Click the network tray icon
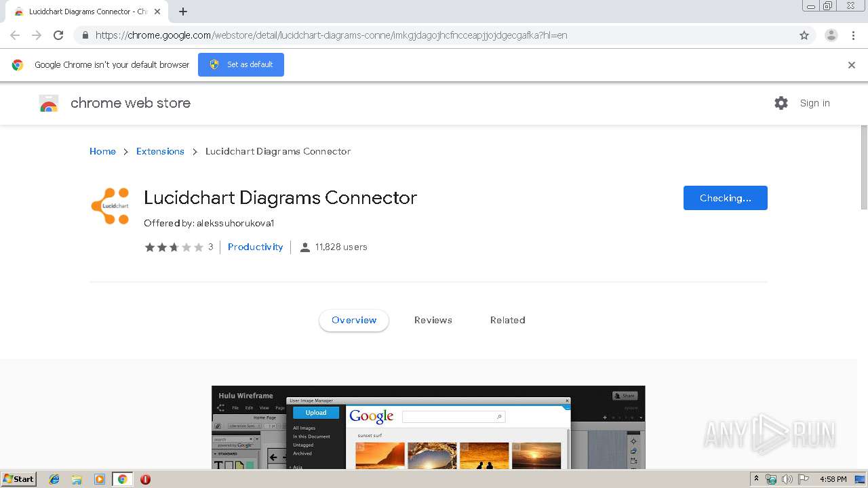 771,479
